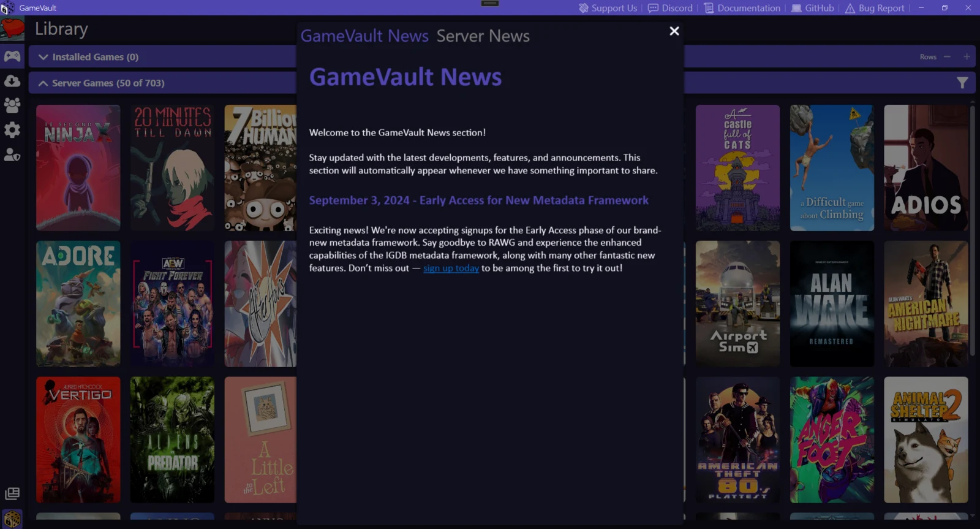Screen dimensions: 980x529
Task: Open the Documentation link
Action: click(x=742, y=8)
